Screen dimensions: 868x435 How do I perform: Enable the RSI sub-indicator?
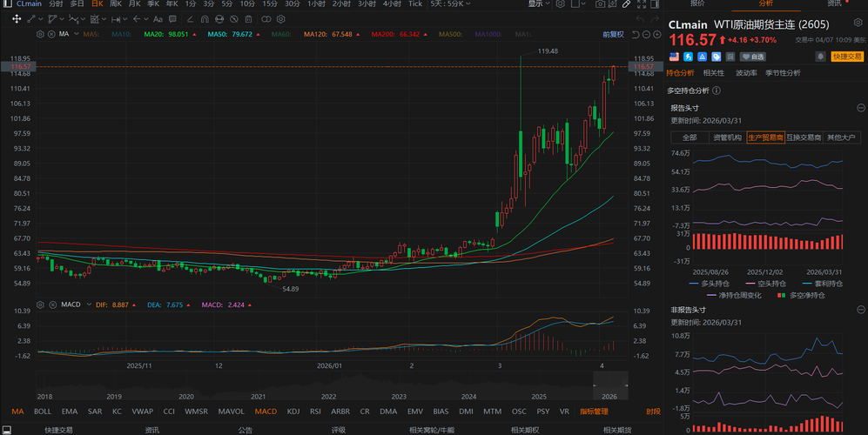point(315,412)
